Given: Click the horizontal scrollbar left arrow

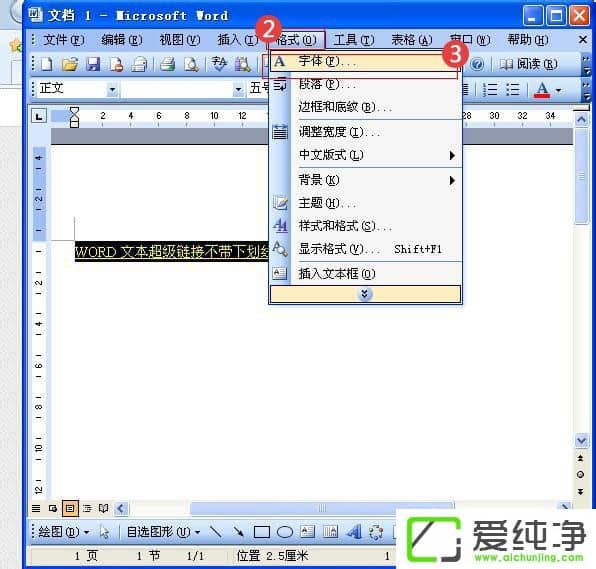Looking at the screenshot, I should click(121, 509).
